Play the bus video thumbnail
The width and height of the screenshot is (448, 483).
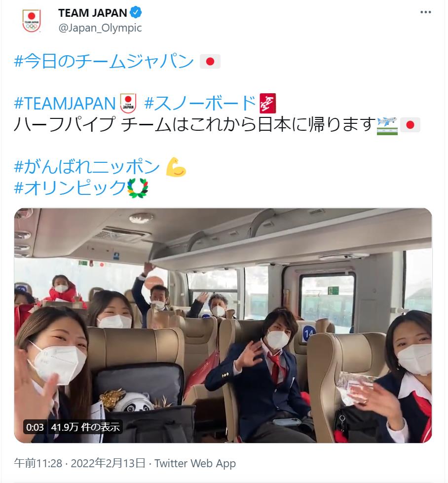tap(223, 326)
